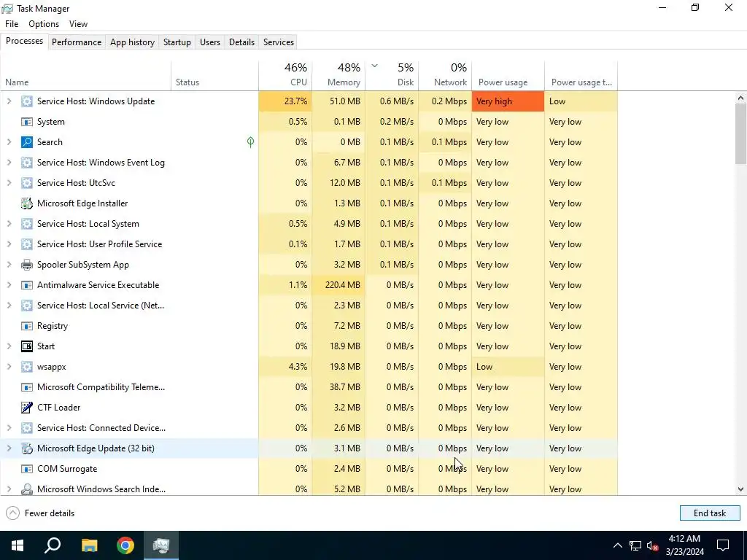Click the Service Host: Local System gear icon
Image resolution: width=747 pixels, height=560 pixels.
27,224
